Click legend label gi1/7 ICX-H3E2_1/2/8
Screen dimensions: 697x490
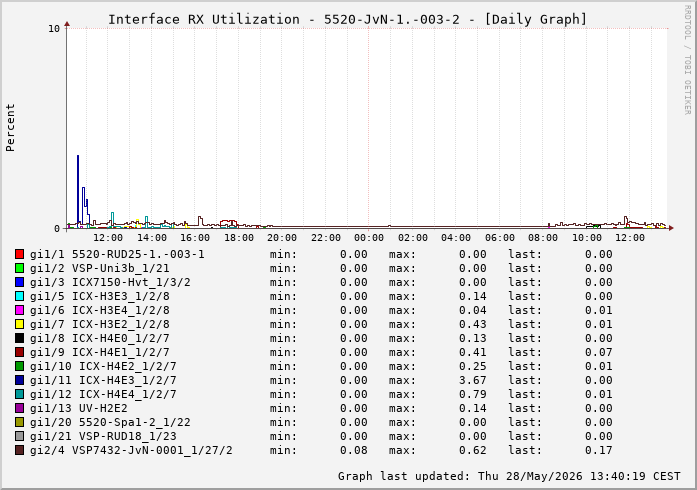[x=100, y=324]
